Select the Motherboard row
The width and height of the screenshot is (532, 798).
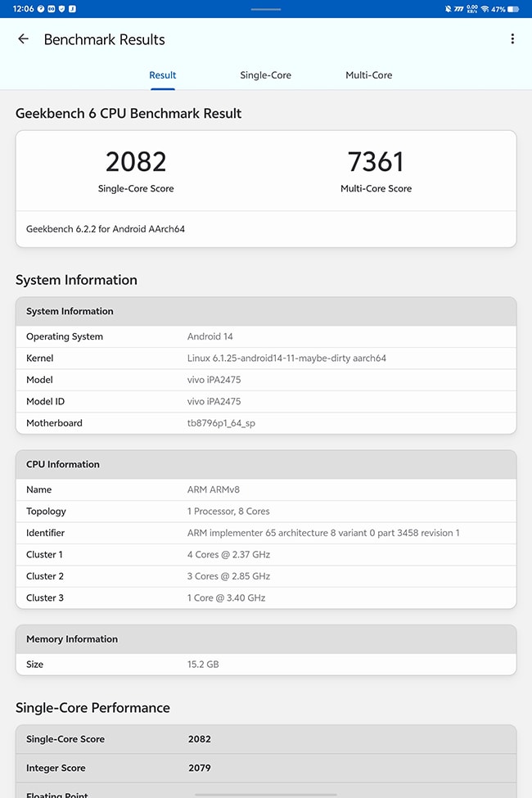tap(266, 423)
